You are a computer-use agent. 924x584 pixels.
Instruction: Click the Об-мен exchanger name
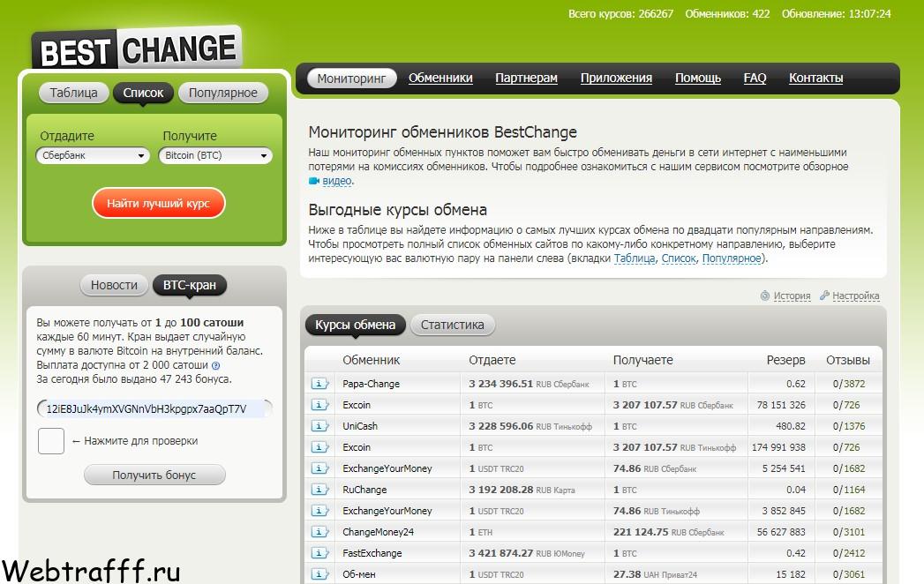[359, 574]
